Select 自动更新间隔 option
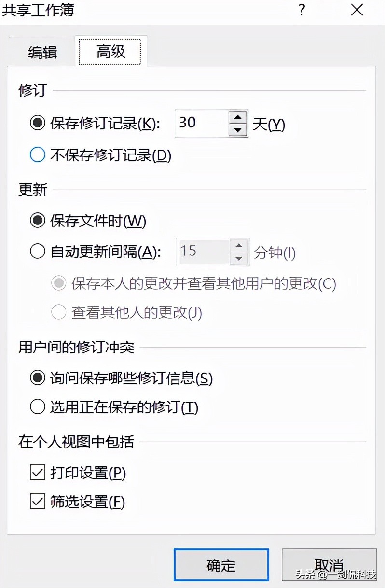Screen dimensions: 385x588 (37, 252)
